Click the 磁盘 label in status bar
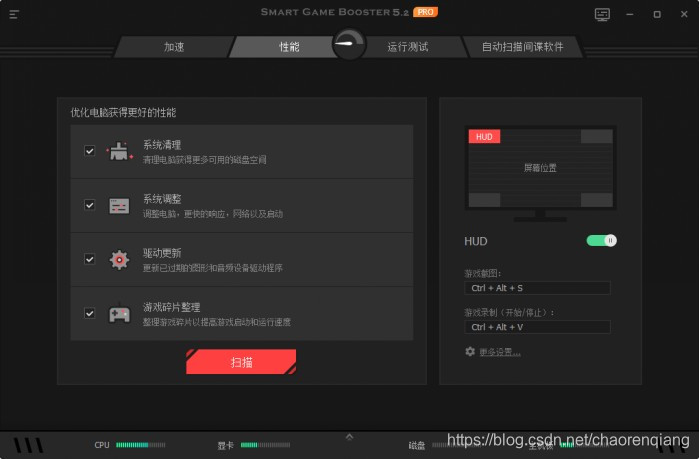Screen dimensions: 699x459 (417, 445)
